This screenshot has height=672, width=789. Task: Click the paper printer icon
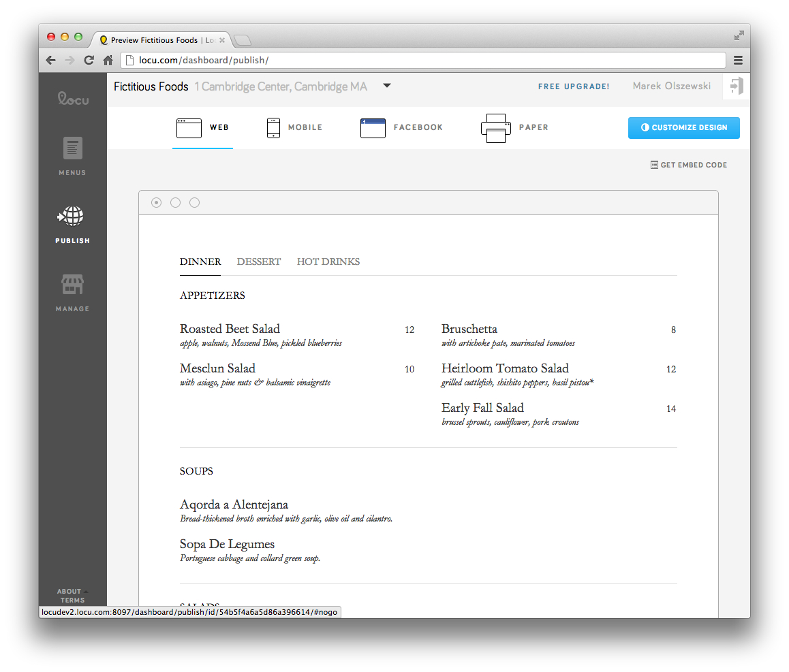tap(495, 128)
